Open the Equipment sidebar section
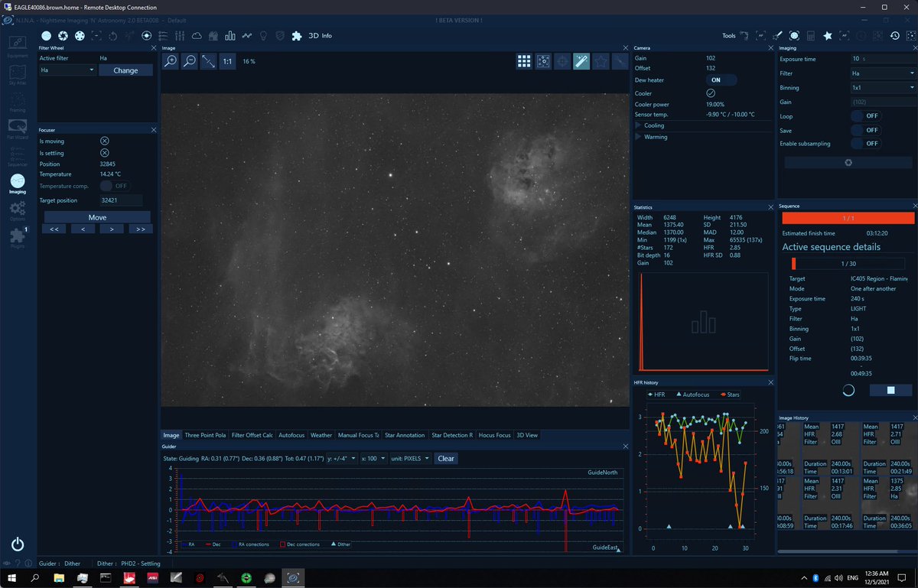This screenshot has width=918, height=588. (x=18, y=47)
